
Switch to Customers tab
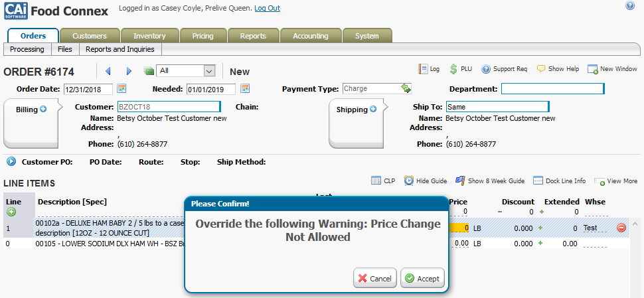(90, 36)
